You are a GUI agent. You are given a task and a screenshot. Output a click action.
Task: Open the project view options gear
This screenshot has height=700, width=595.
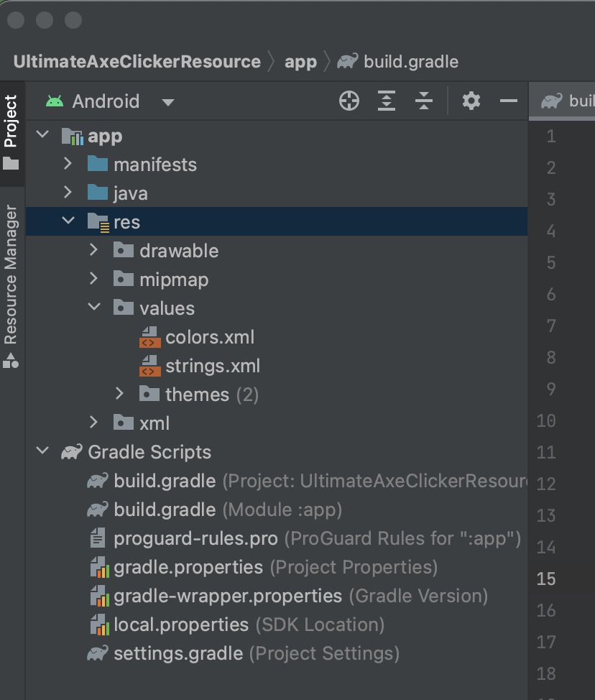471,101
